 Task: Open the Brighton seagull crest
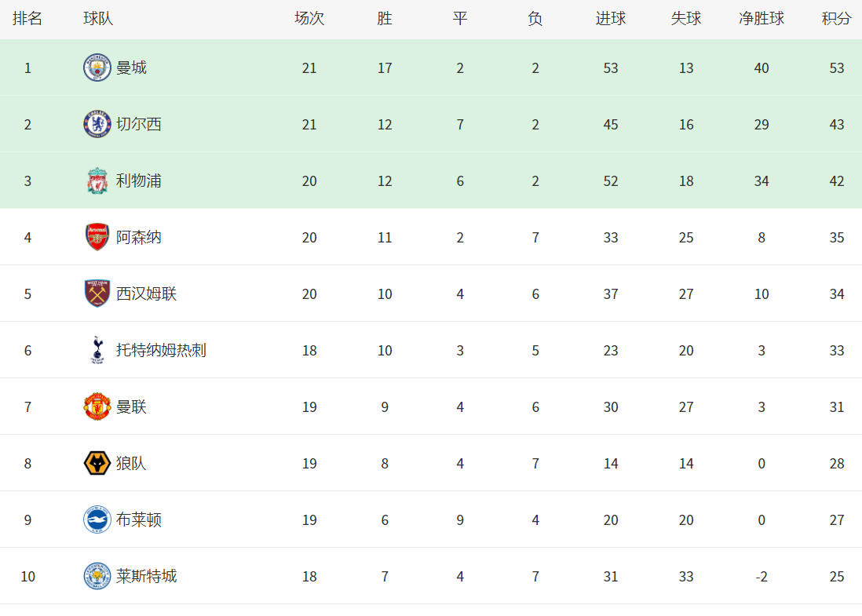click(x=97, y=519)
